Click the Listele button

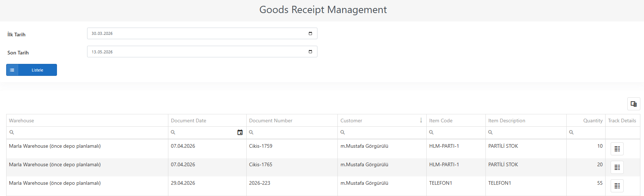[32, 70]
